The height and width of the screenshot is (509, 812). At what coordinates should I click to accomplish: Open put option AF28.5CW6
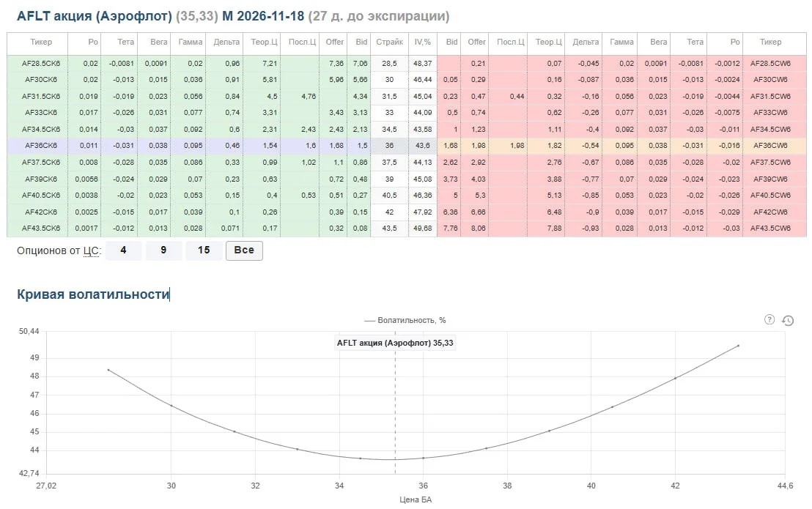click(x=770, y=63)
